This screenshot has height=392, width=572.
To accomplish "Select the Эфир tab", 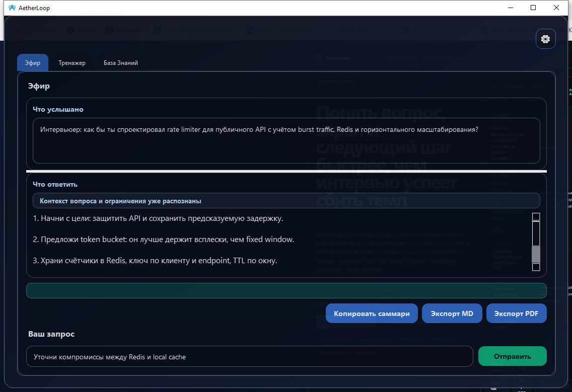I will point(32,62).
